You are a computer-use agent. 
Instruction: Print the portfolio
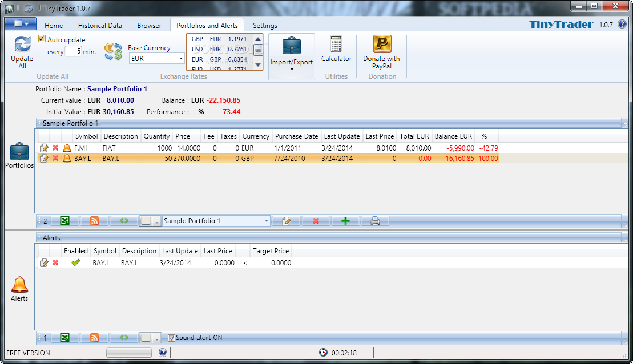click(375, 221)
